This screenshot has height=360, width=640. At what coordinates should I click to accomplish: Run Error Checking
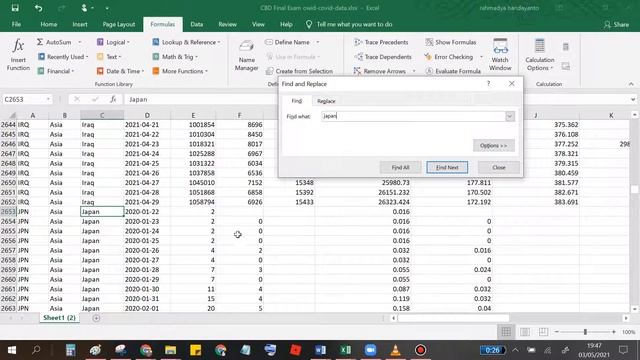[x=449, y=57]
